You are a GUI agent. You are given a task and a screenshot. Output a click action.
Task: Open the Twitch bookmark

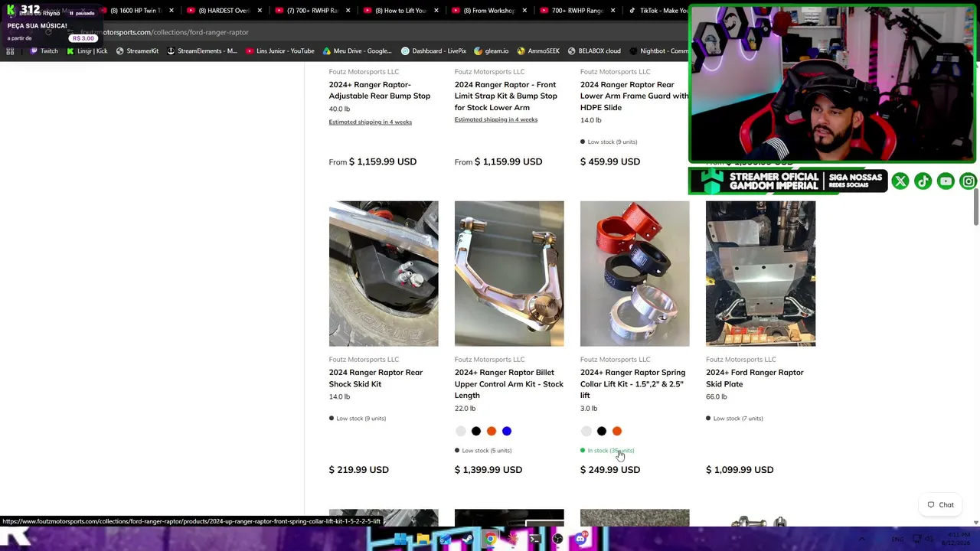tap(44, 51)
